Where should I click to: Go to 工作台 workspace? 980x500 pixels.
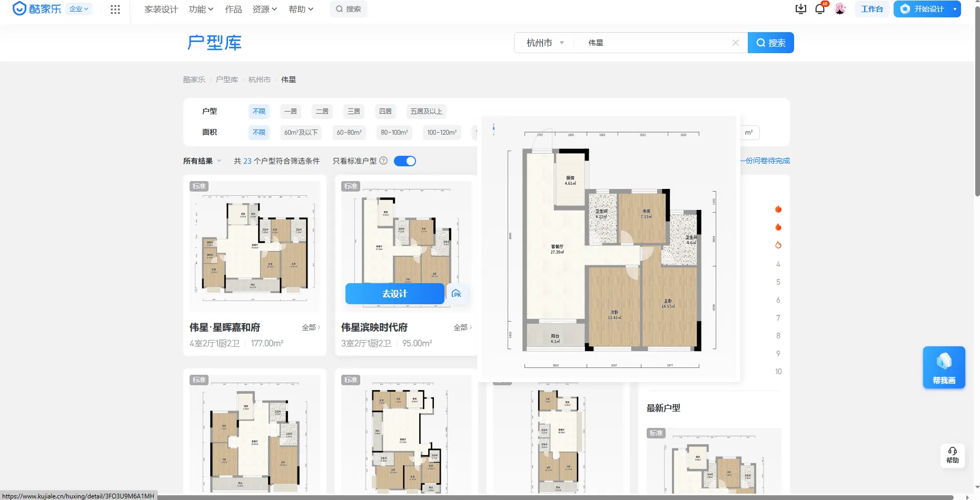pyautogui.click(x=872, y=9)
